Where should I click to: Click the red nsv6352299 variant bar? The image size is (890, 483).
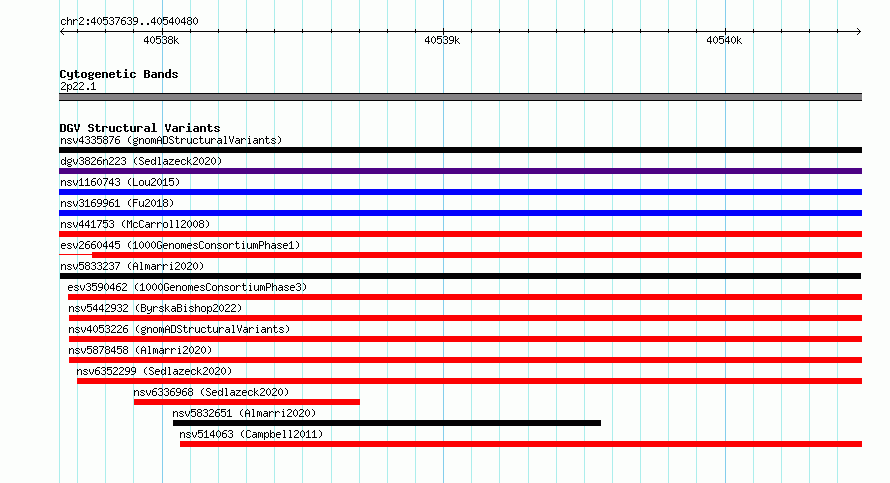pyautogui.click(x=469, y=381)
